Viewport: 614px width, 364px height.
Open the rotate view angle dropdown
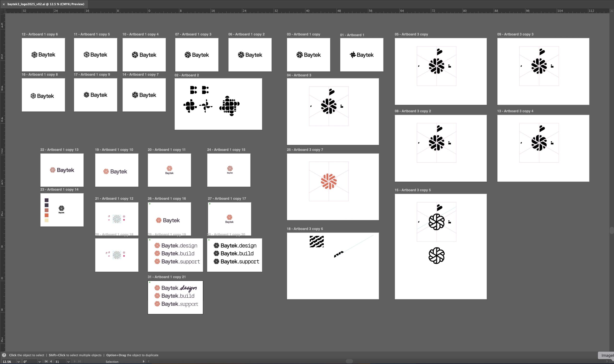40,362
